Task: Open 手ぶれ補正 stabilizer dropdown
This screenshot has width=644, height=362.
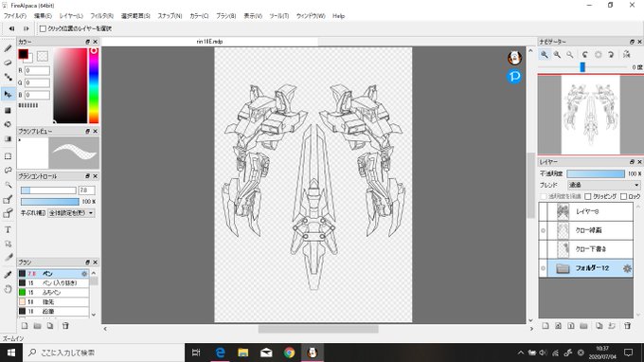Action: click(71, 213)
